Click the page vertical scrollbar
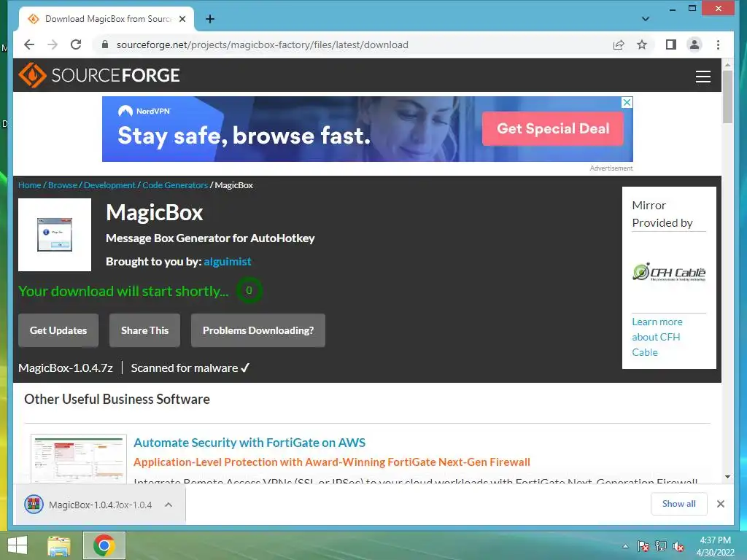Viewport: 747px width, 560px height. pos(727,97)
